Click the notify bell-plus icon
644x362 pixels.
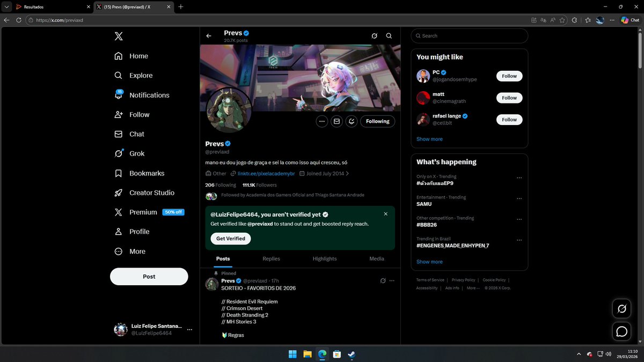352,121
